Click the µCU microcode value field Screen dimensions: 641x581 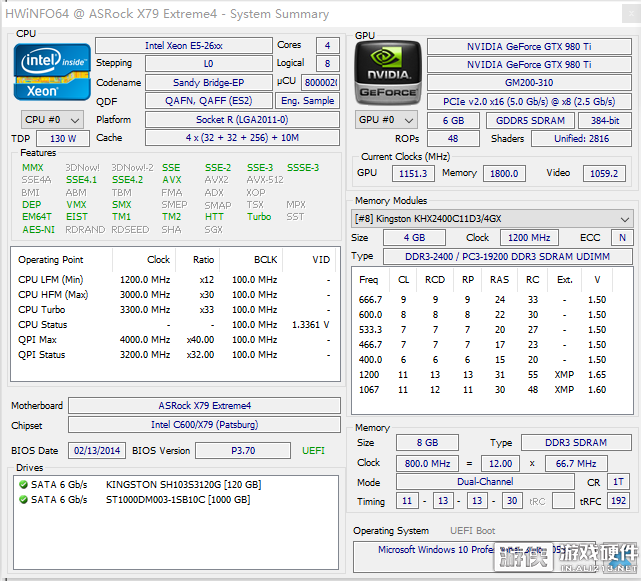[x=320, y=83]
